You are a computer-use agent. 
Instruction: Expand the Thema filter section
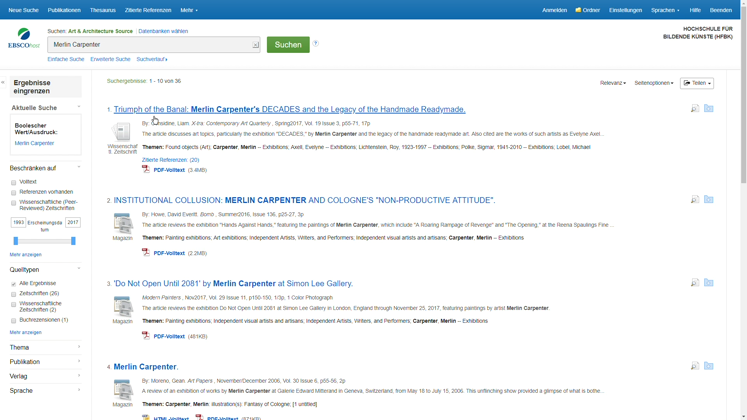pos(45,347)
